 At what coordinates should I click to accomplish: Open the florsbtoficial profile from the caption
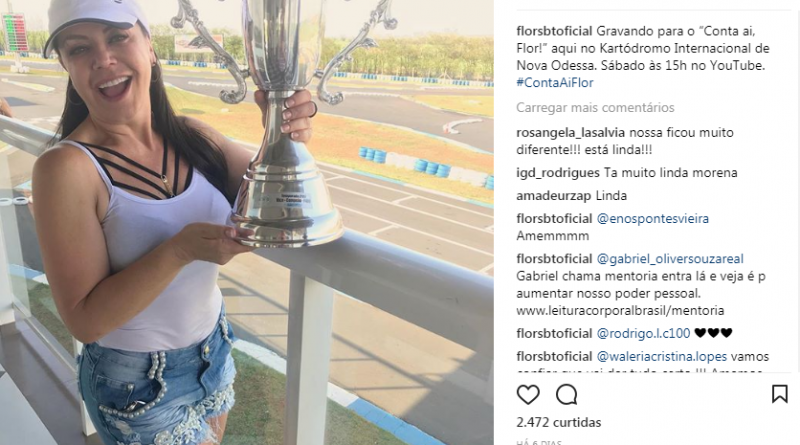coord(554,31)
